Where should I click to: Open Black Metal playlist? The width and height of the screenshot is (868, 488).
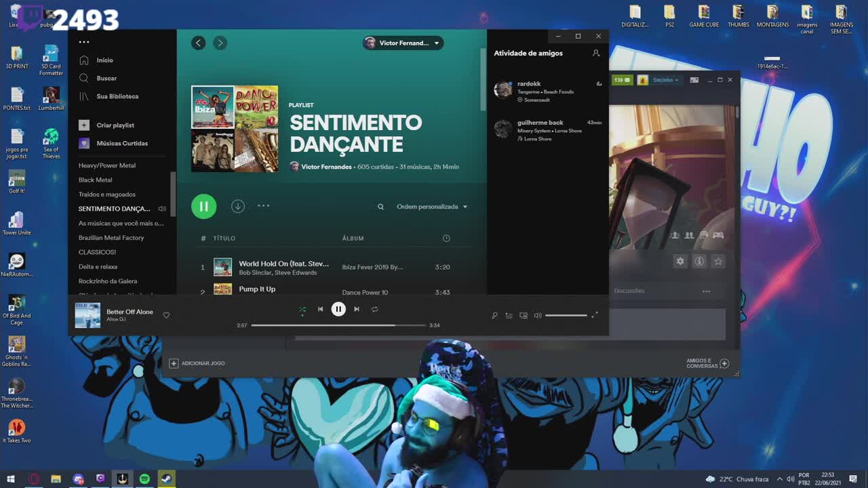point(96,180)
